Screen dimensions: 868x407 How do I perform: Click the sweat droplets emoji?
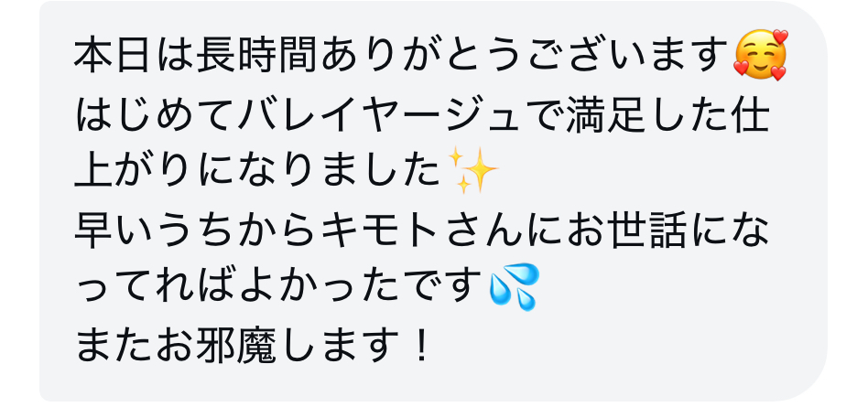(514, 287)
